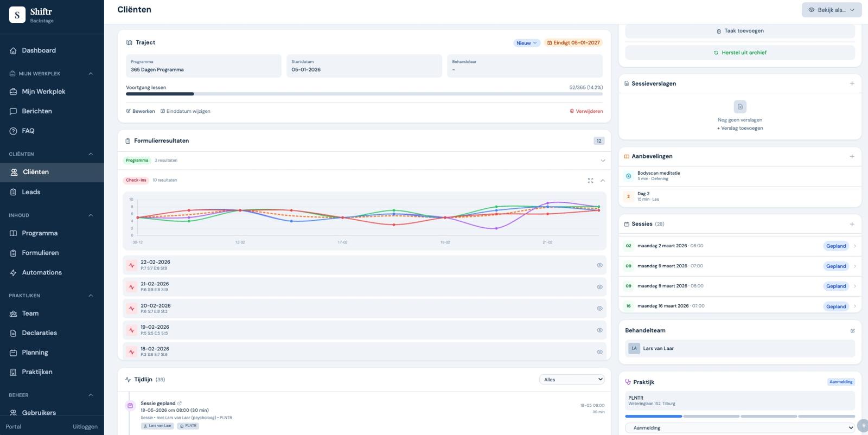This screenshot has height=435, width=868.
Task: Click the plus icon next to Sessieverslagen
Action: coord(852,84)
